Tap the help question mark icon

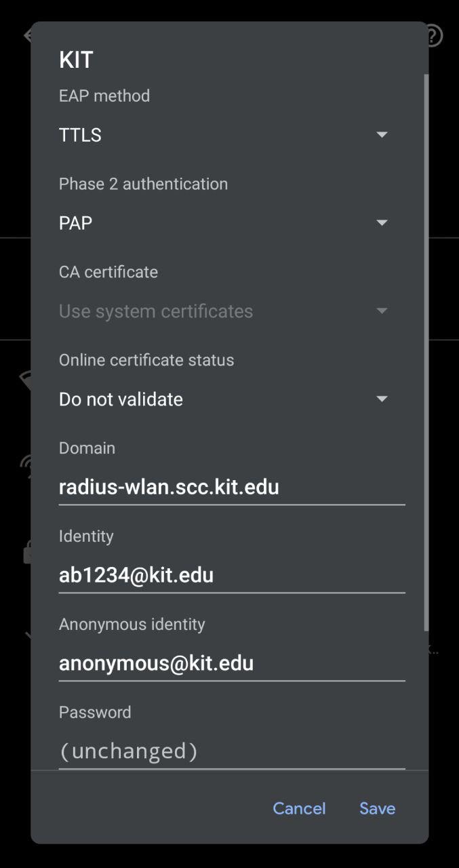pos(435,35)
